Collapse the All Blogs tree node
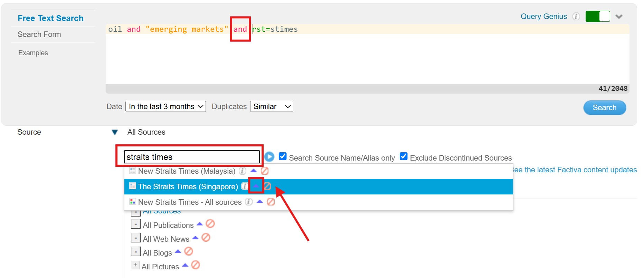The image size is (644, 278). [136, 252]
